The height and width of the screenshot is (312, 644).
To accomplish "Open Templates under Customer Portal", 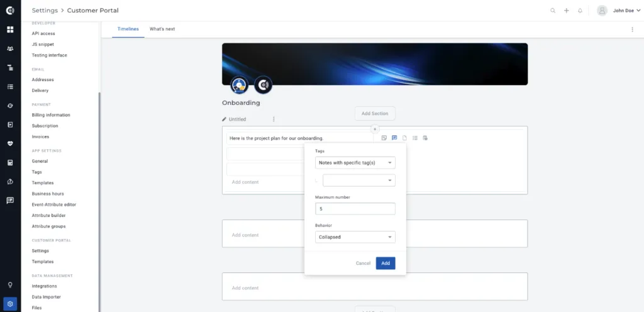I will point(43,262).
